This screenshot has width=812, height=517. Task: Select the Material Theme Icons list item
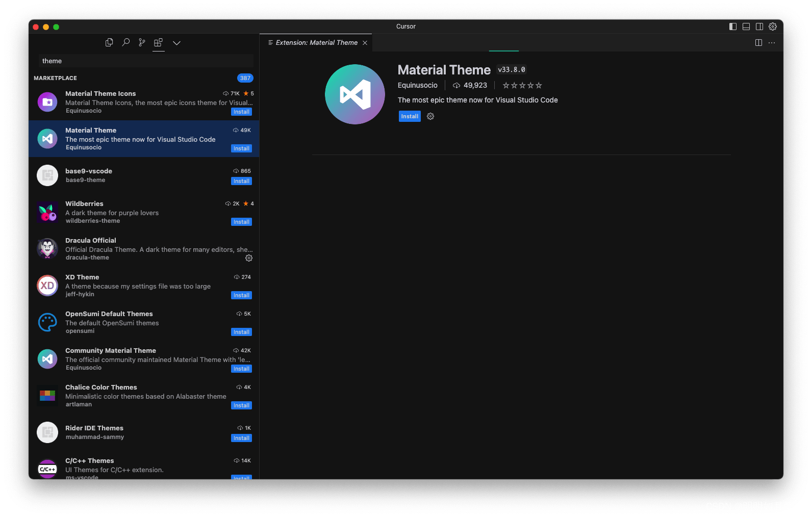click(x=144, y=102)
